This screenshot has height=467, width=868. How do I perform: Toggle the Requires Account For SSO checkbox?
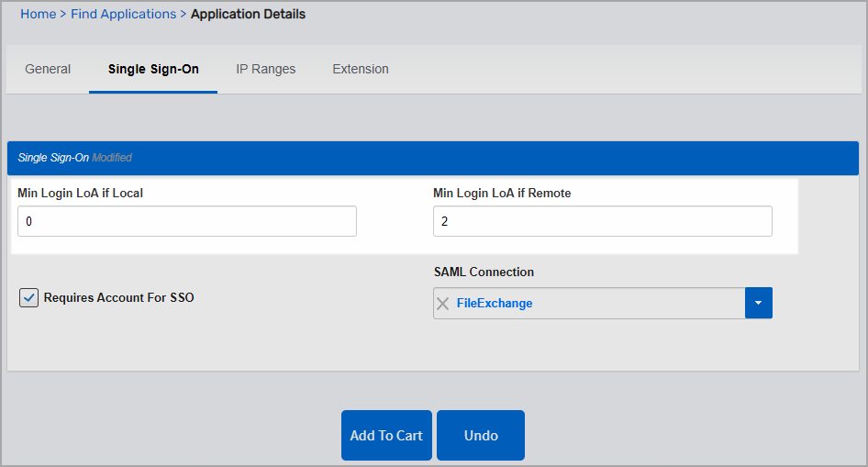tap(29, 297)
